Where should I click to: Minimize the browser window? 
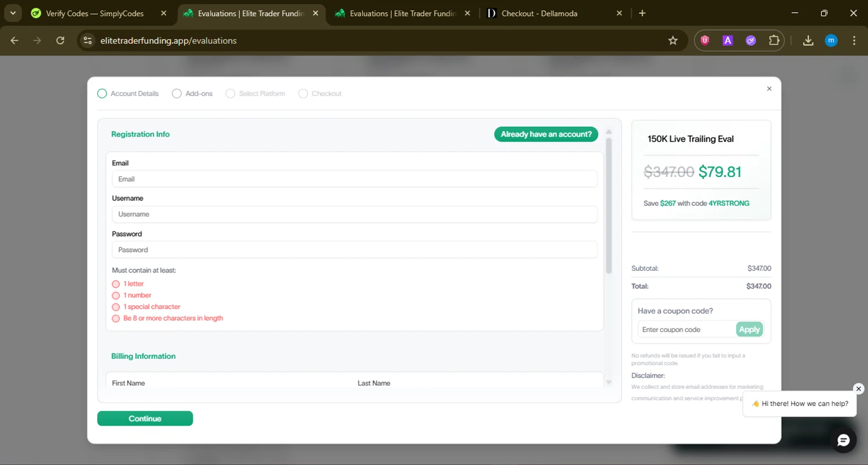(795, 13)
